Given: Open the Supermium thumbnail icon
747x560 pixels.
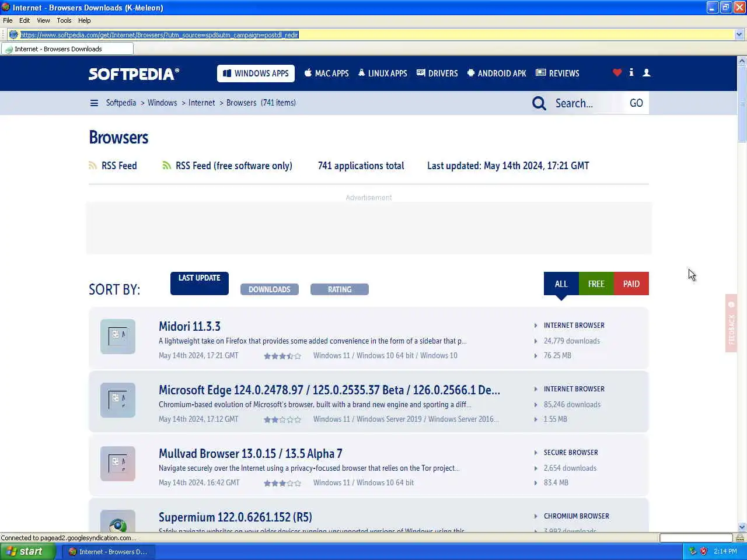Looking at the screenshot, I should point(118,521).
